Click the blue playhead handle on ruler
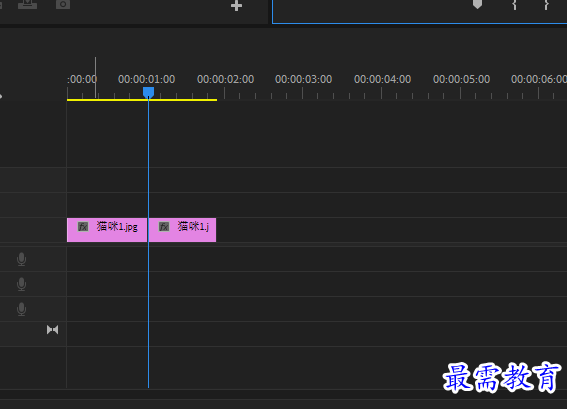 pyautogui.click(x=148, y=93)
